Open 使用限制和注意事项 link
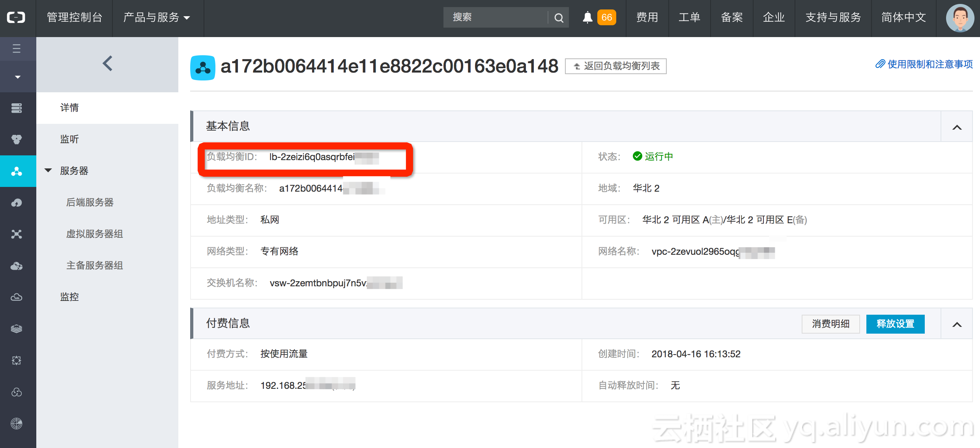This screenshot has height=448, width=980. point(924,64)
